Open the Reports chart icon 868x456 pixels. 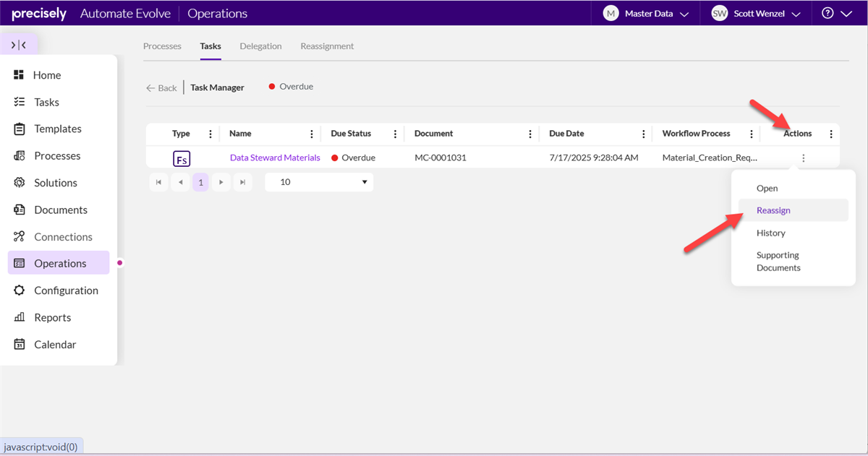(x=20, y=317)
